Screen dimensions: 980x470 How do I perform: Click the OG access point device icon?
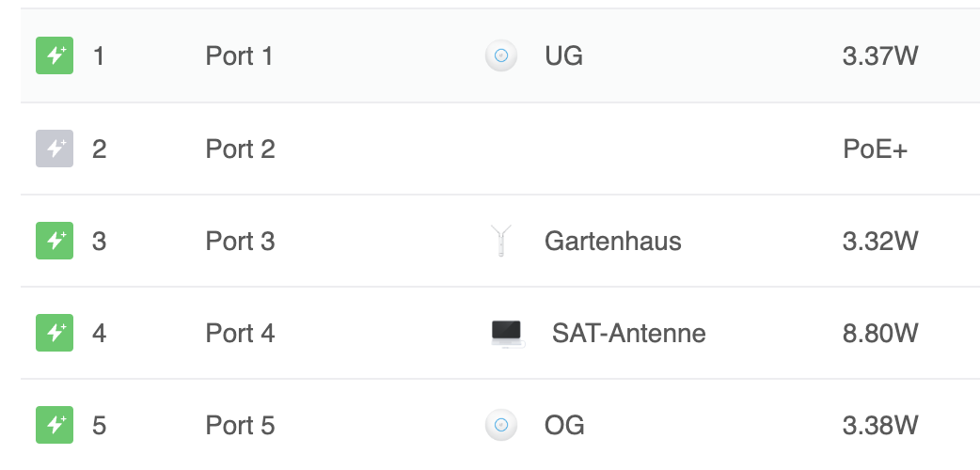tap(501, 425)
